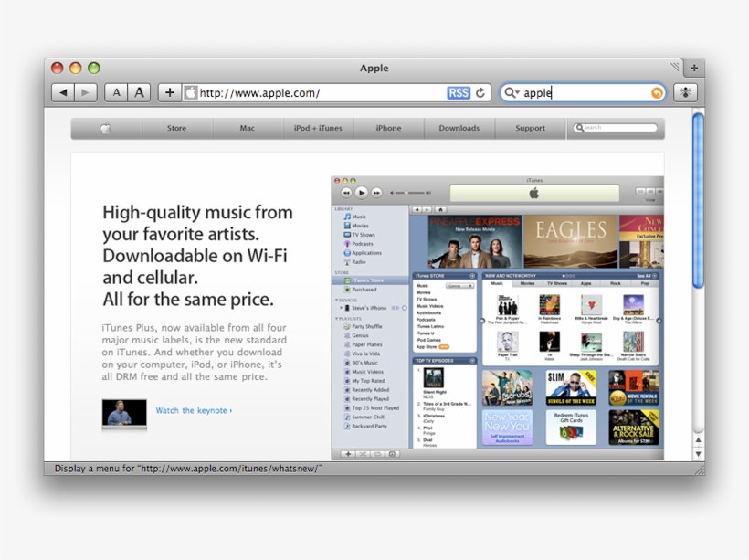Open a new tab with the top-right plus button

coord(694,68)
